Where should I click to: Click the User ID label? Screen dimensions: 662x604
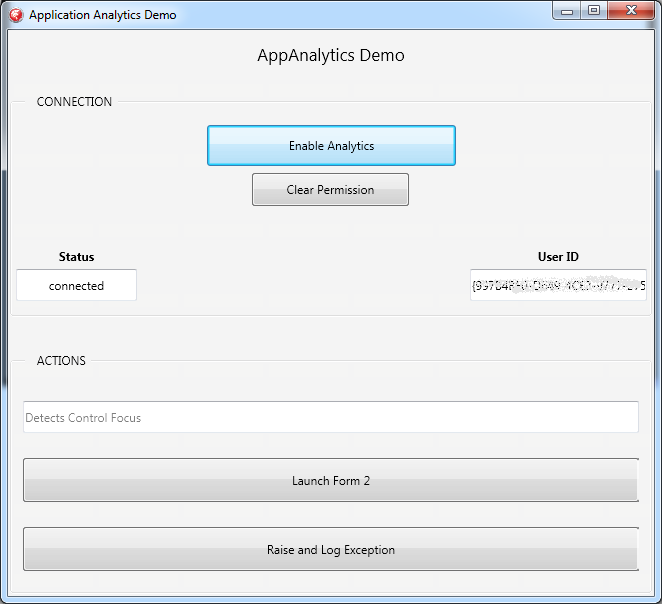point(558,257)
